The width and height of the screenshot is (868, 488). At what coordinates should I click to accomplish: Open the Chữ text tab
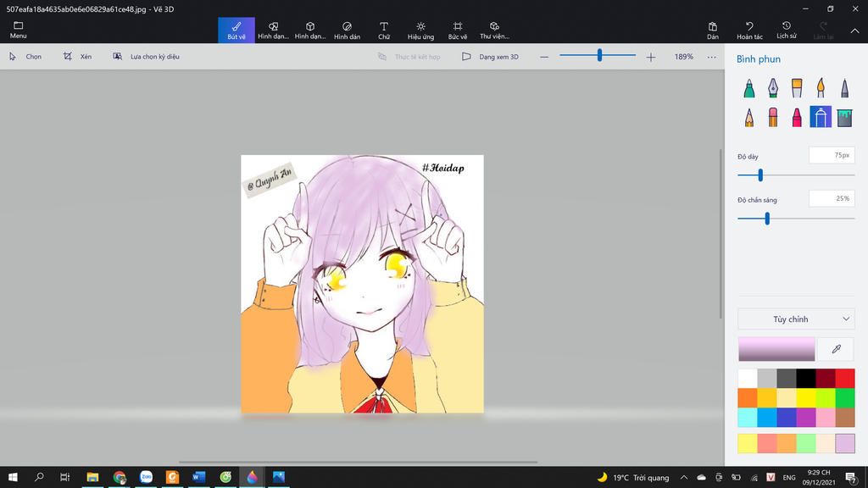pyautogui.click(x=384, y=30)
